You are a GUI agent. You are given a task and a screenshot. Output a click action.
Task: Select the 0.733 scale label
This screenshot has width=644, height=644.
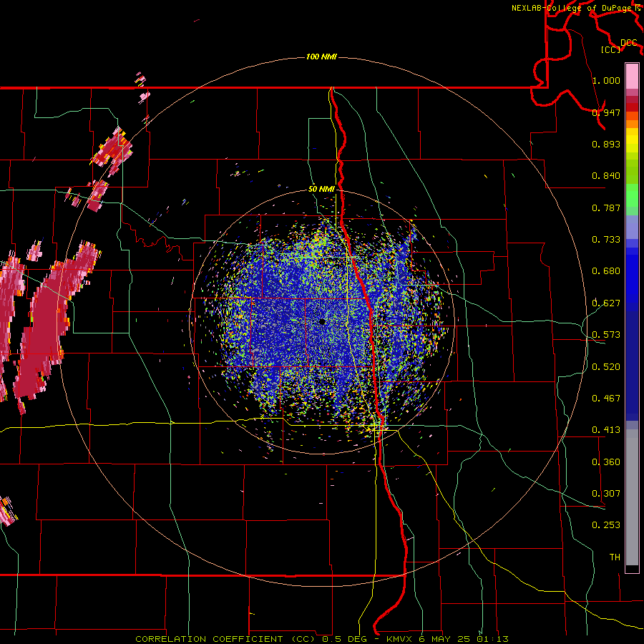click(606, 240)
